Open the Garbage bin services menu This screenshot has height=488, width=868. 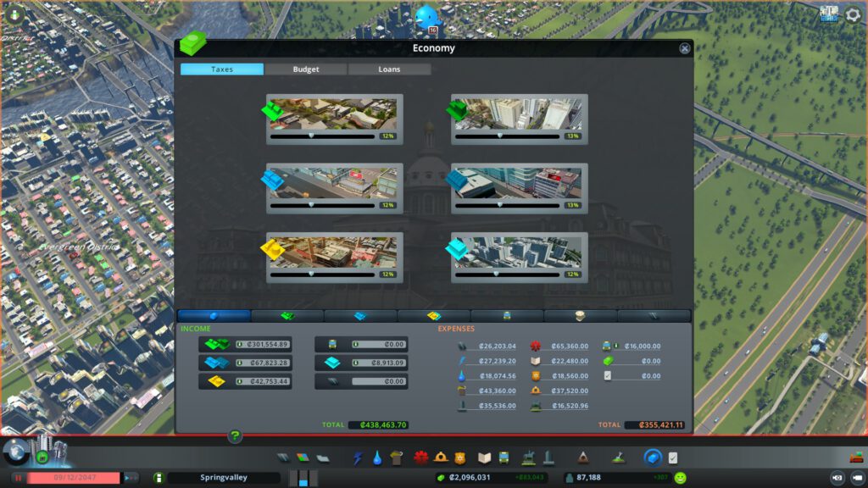click(x=397, y=458)
